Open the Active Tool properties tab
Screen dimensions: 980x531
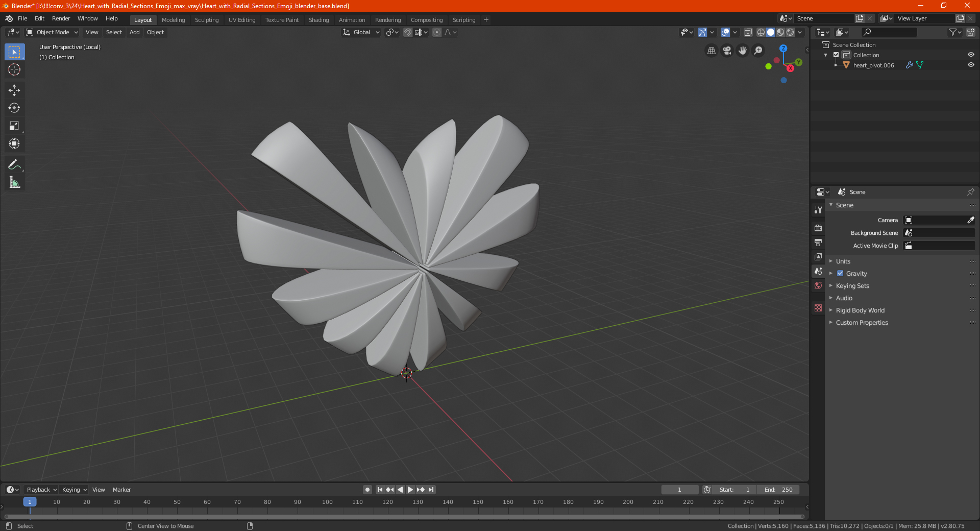(x=818, y=209)
